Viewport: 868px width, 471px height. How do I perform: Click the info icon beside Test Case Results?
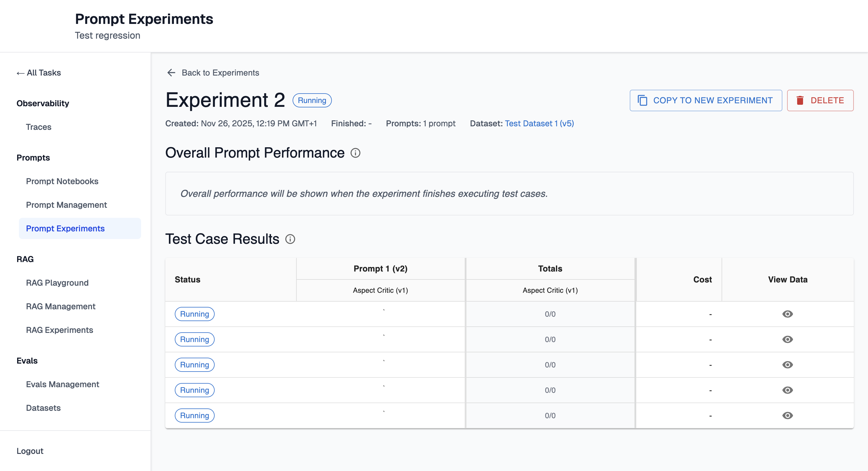pyautogui.click(x=290, y=239)
